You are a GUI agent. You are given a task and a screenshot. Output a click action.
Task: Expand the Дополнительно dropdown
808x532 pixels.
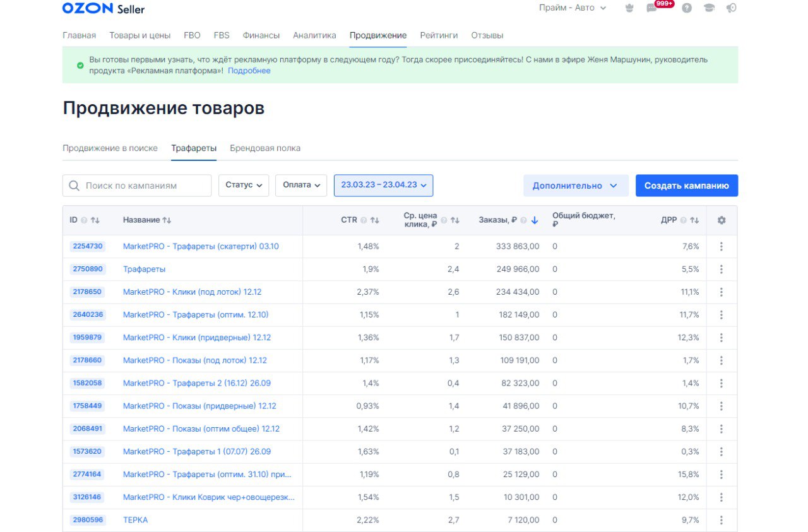[576, 186]
